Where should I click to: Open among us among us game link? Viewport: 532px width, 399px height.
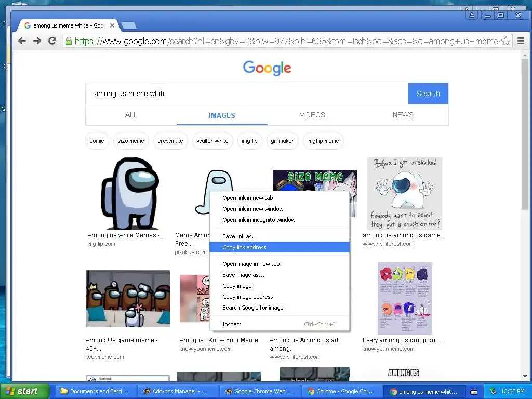tap(404, 235)
